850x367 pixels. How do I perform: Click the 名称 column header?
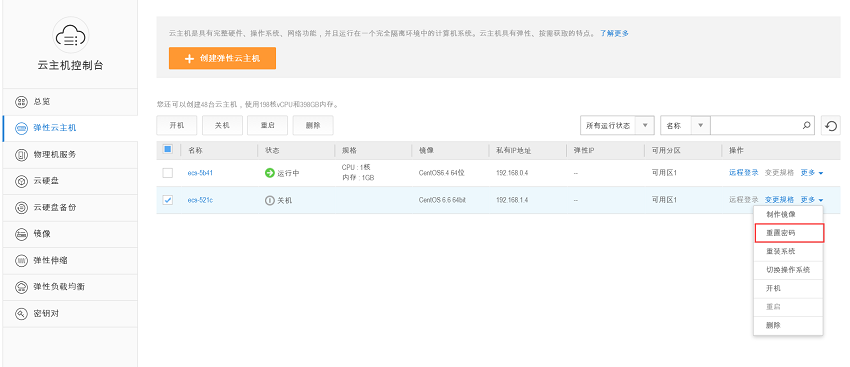coord(195,150)
